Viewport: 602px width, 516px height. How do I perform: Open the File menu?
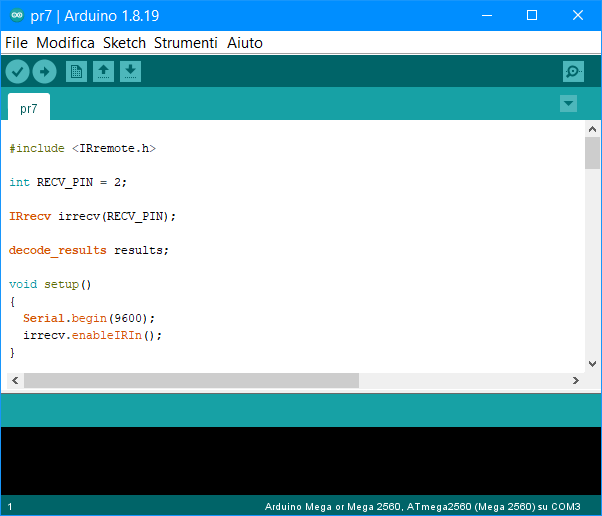(16, 43)
